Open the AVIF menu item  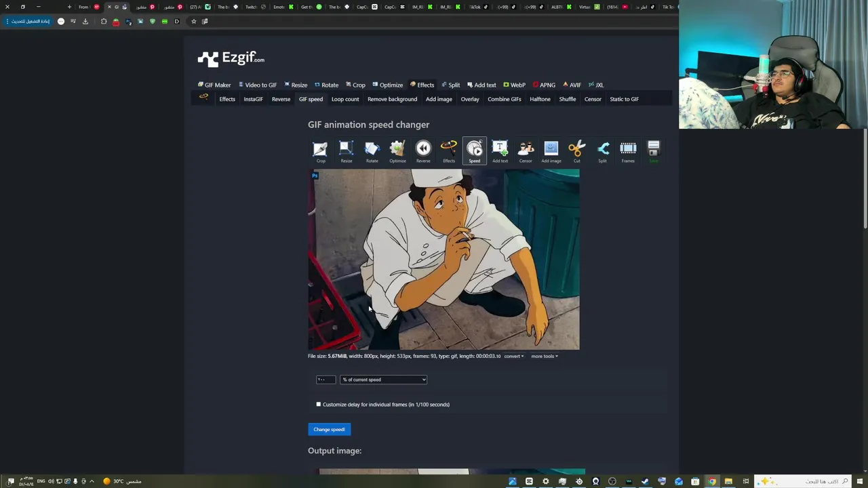click(x=572, y=85)
